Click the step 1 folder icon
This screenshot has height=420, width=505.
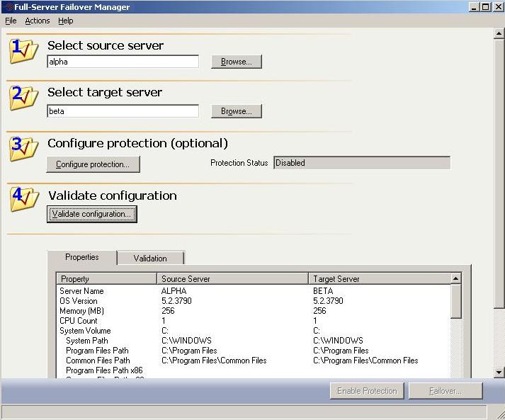[24, 52]
